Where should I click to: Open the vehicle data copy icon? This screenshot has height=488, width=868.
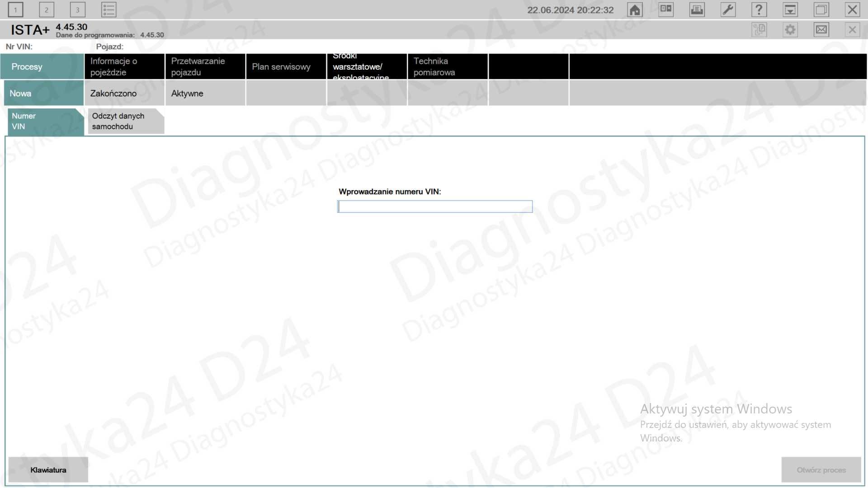pos(759,30)
